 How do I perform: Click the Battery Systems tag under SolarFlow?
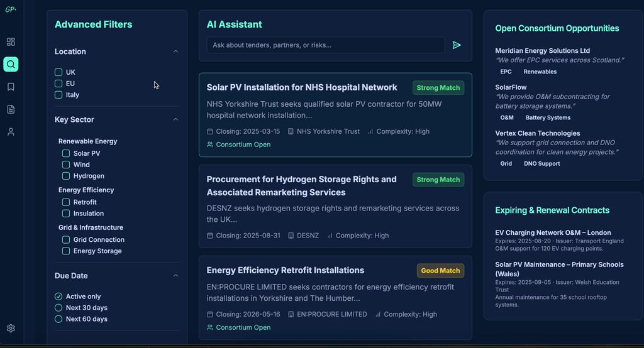(x=548, y=117)
